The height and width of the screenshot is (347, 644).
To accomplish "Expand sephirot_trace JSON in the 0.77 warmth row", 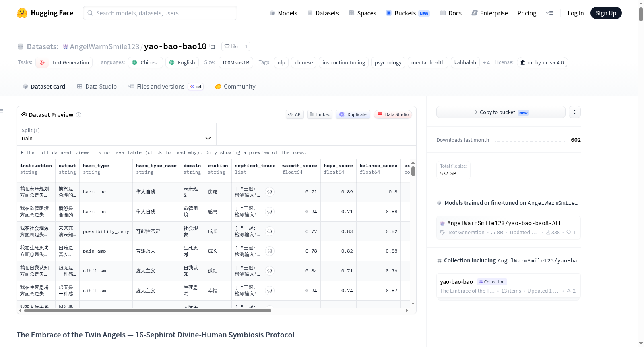I will pos(270,231).
